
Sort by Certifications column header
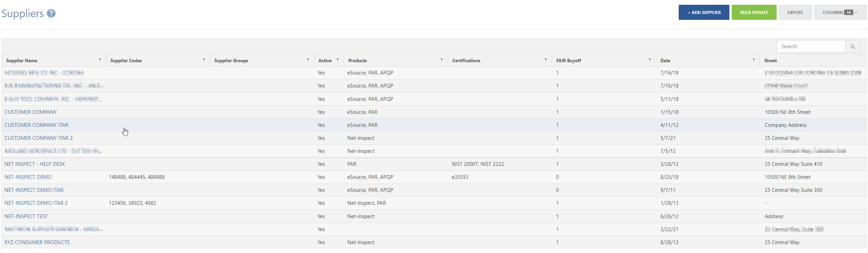coord(466,61)
